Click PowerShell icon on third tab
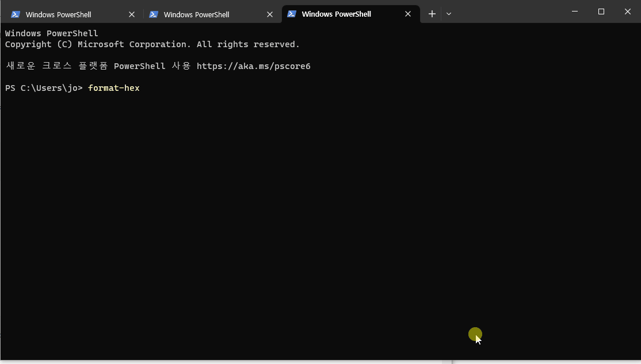 point(292,14)
